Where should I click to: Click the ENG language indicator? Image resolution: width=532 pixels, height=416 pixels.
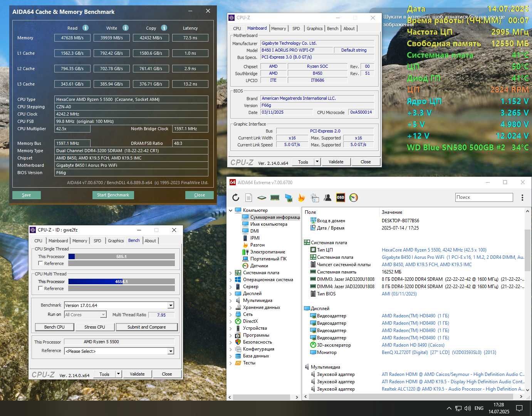(x=479, y=408)
